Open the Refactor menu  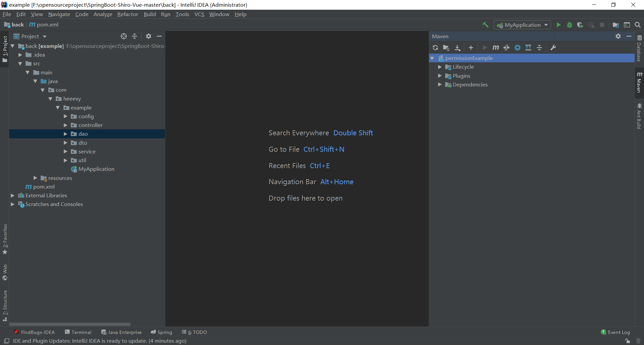tap(128, 14)
